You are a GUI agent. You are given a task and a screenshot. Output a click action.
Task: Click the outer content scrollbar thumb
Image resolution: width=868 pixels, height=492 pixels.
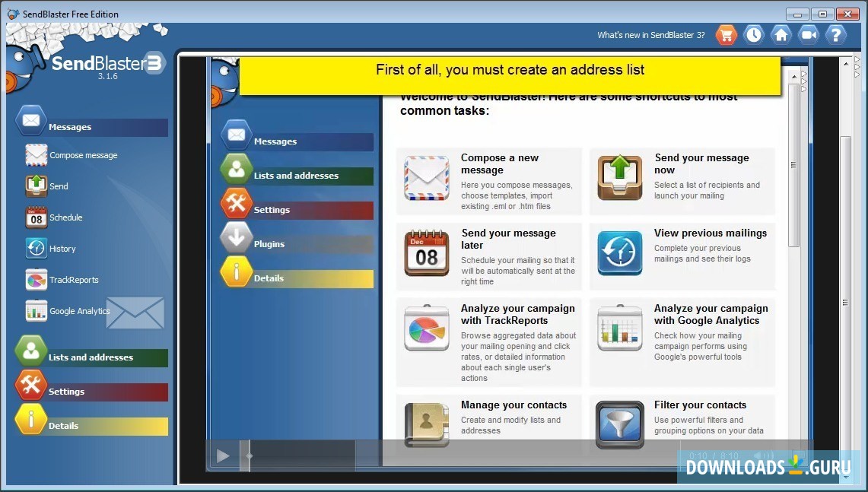[x=845, y=302]
